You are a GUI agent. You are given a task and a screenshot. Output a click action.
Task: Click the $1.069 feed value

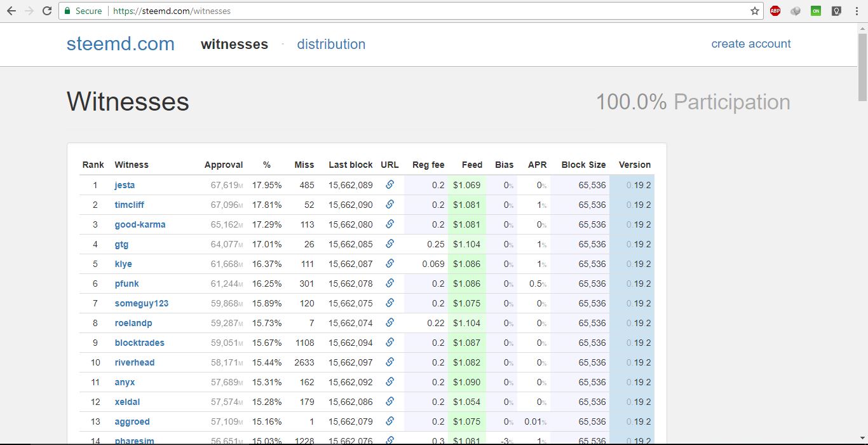pos(467,186)
